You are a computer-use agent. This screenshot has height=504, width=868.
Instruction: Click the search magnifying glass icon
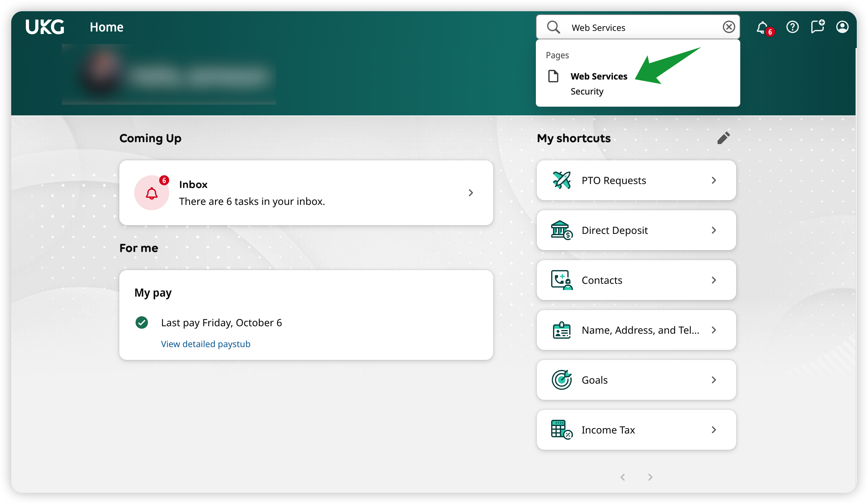pos(554,27)
